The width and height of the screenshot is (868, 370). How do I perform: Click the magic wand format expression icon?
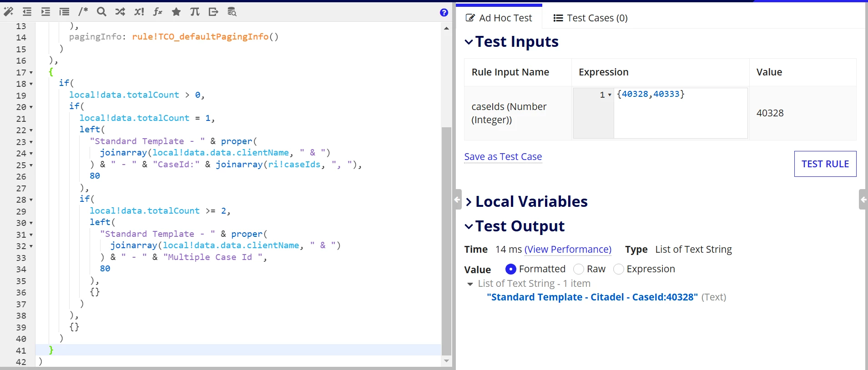tap(9, 12)
